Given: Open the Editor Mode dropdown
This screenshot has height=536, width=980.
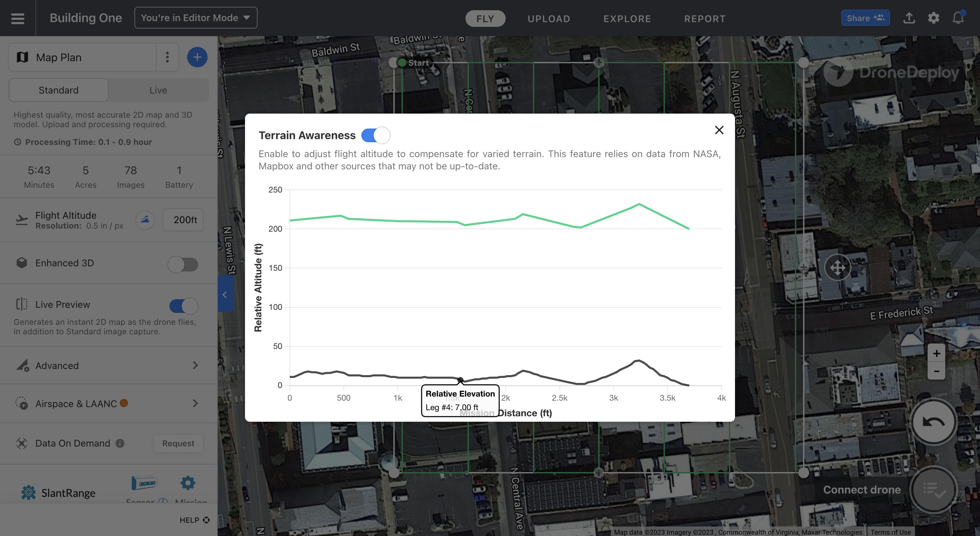Looking at the screenshot, I should pyautogui.click(x=196, y=18).
